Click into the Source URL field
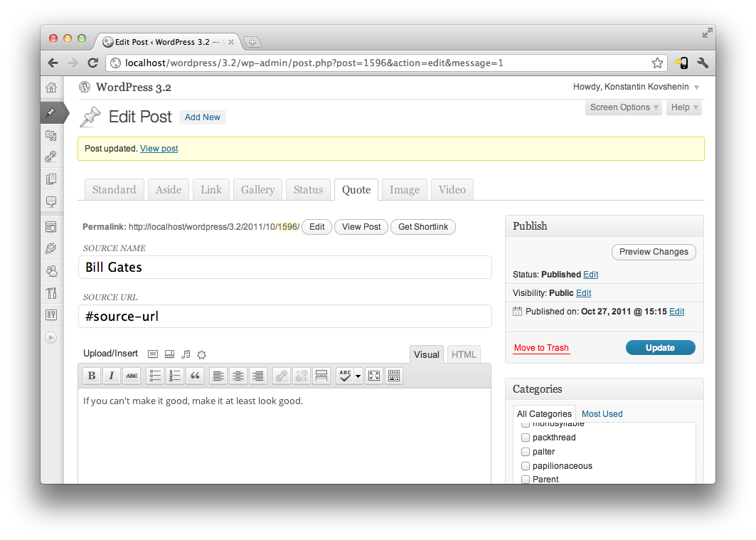The image size is (756, 540). [x=285, y=317]
